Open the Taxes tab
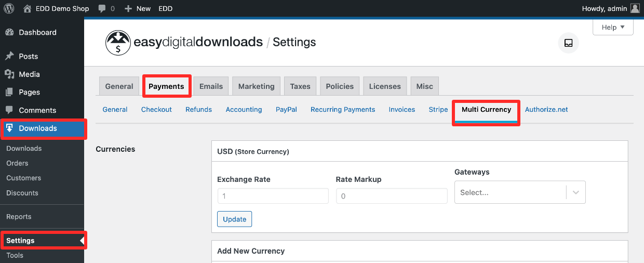644x263 pixels. pos(300,86)
